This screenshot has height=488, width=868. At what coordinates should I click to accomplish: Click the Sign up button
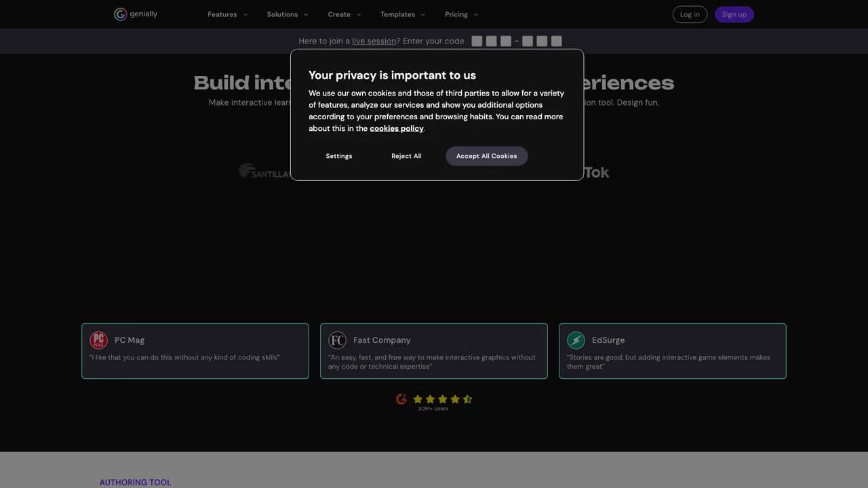coord(734,14)
